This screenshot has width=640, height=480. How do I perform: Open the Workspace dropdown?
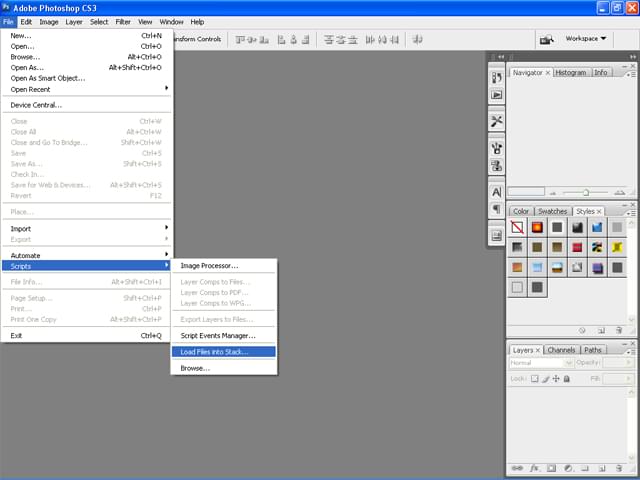click(x=586, y=38)
